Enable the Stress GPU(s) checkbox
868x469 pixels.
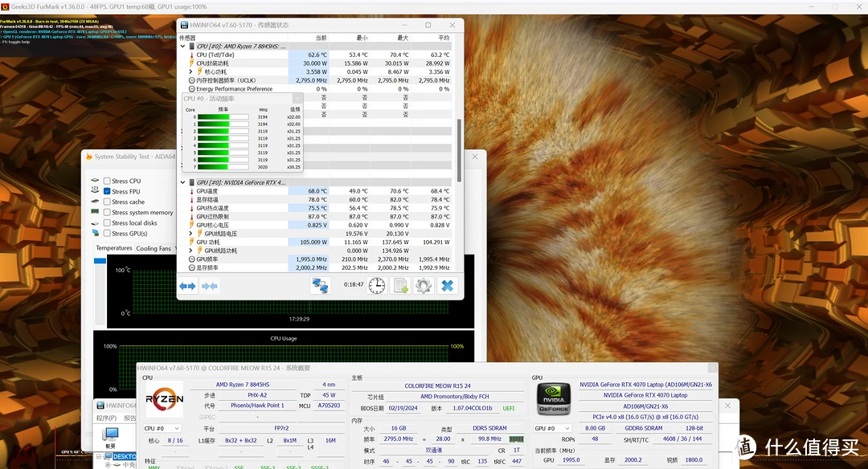[x=107, y=234]
